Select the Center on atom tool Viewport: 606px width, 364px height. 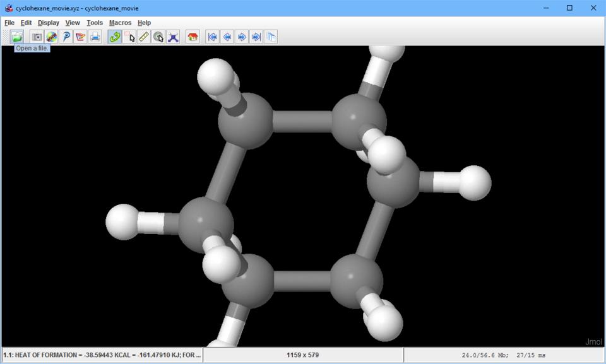158,37
